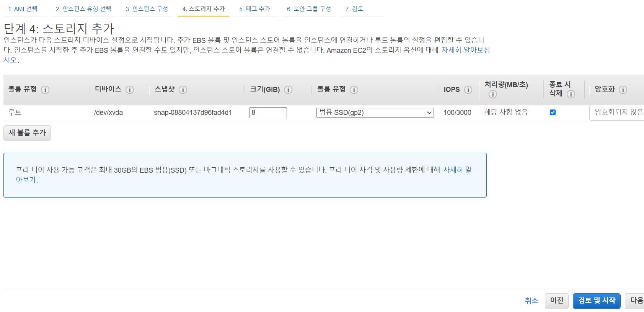
Task: Click the 검토 및 시작 button
Action: click(597, 301)
